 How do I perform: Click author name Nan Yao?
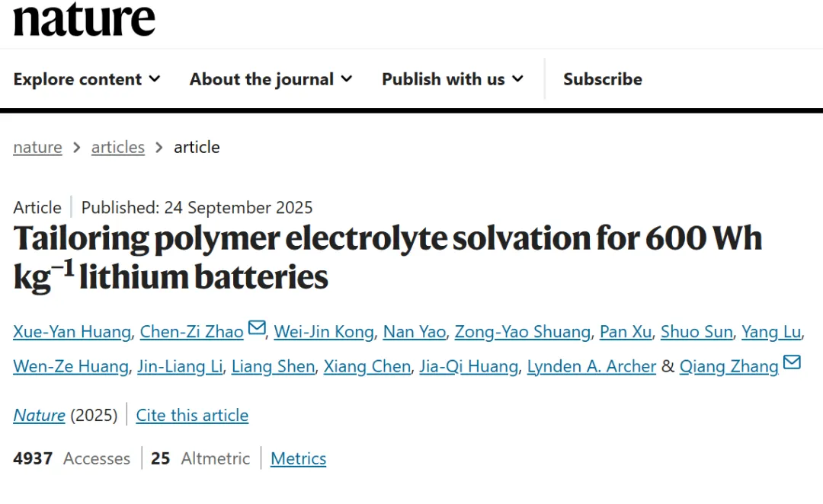click(415, 332)
